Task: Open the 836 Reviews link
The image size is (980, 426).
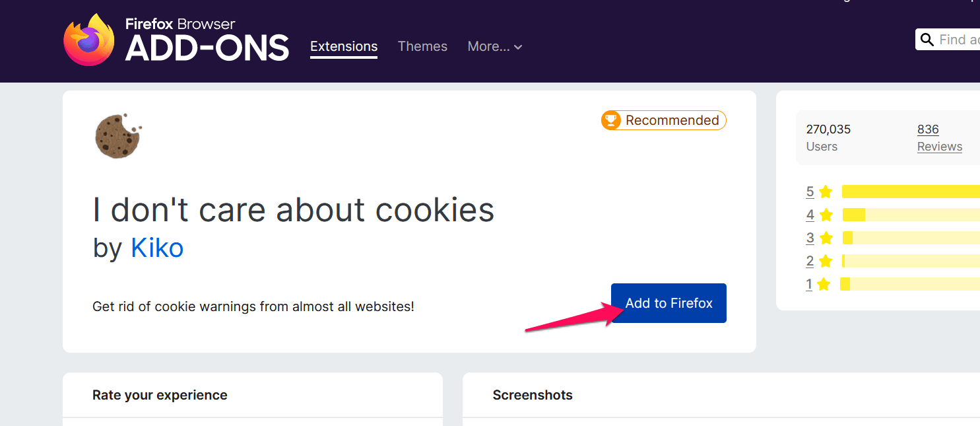Action: pos(939,137)
